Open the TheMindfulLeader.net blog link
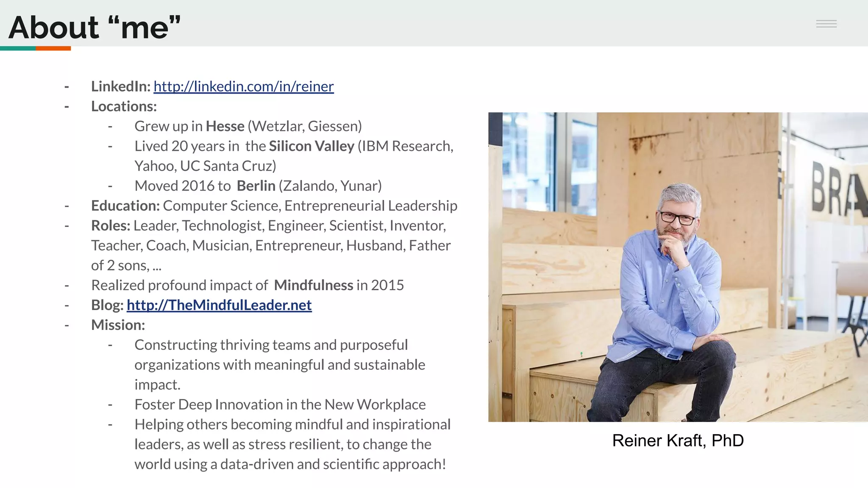This screenshot has height=488, width=868. click(x=219, y=305)
